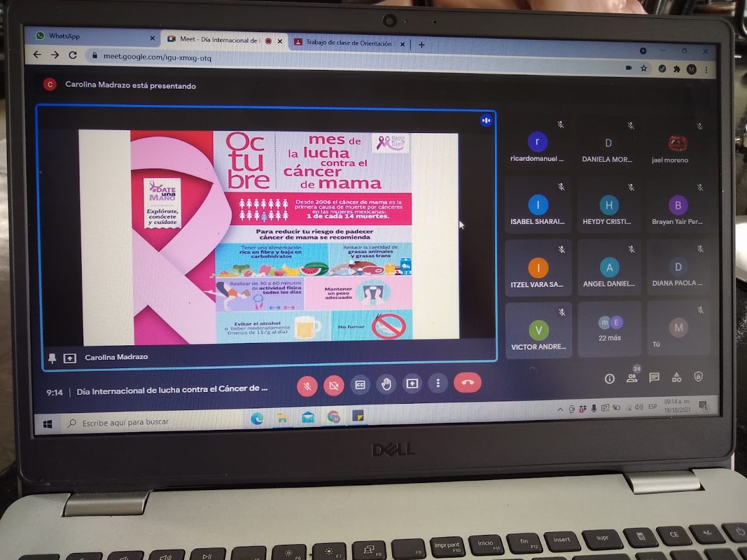Leave the call with red hang-up button
747x560 pixels.
pos(467,382)
